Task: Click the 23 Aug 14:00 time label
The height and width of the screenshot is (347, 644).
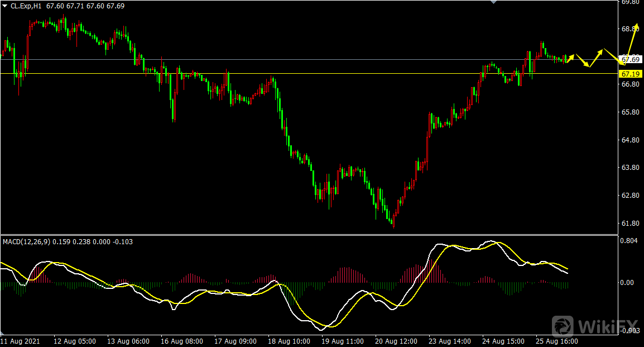Action: (450, 341)
